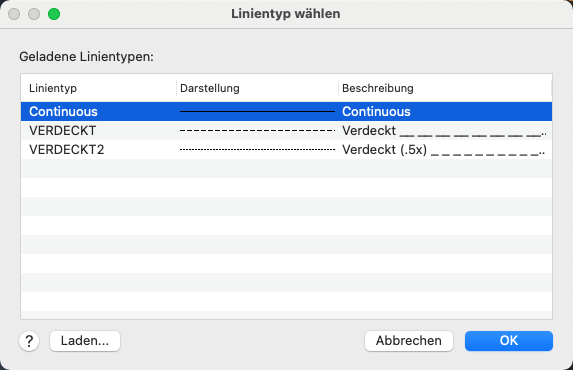Viewport: 573px width, 370px height.
Task: Click the Beschreibung column header
Action: (x=378, y=88)
